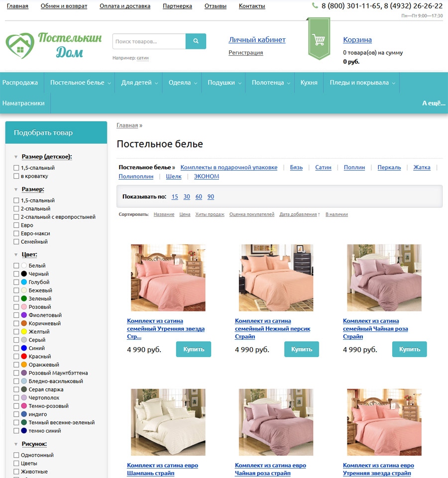Focus the Поиск товаров search field
The width and height of the screenshot is (448, 478).
[x=149, y=41]
